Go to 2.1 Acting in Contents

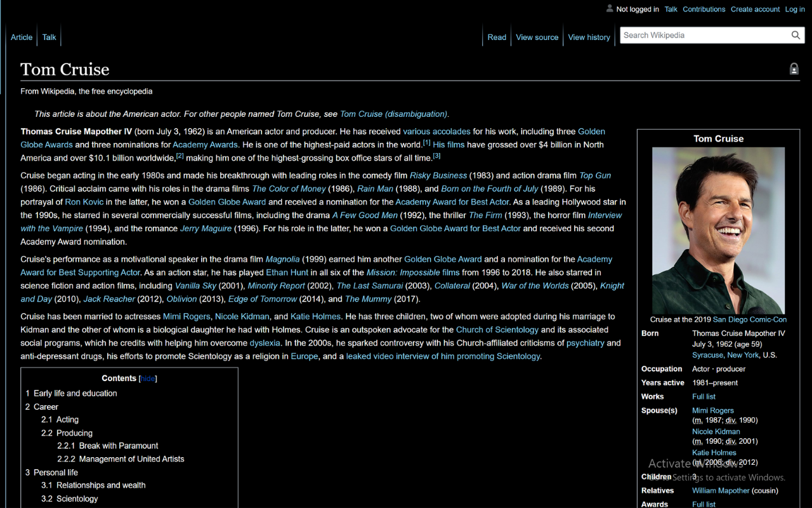(x=60, y=420)
